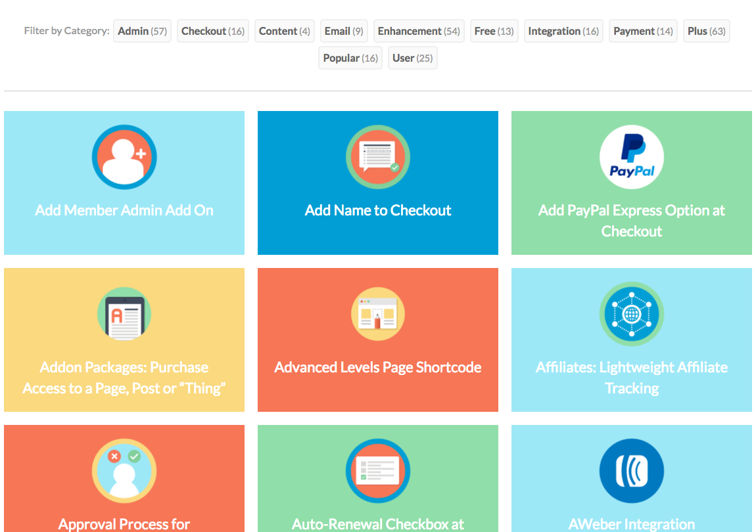The height and width of the screenshot is (532, 756).
Task: Click the Addon Packages tablet icon
Action: coord(124,314)
